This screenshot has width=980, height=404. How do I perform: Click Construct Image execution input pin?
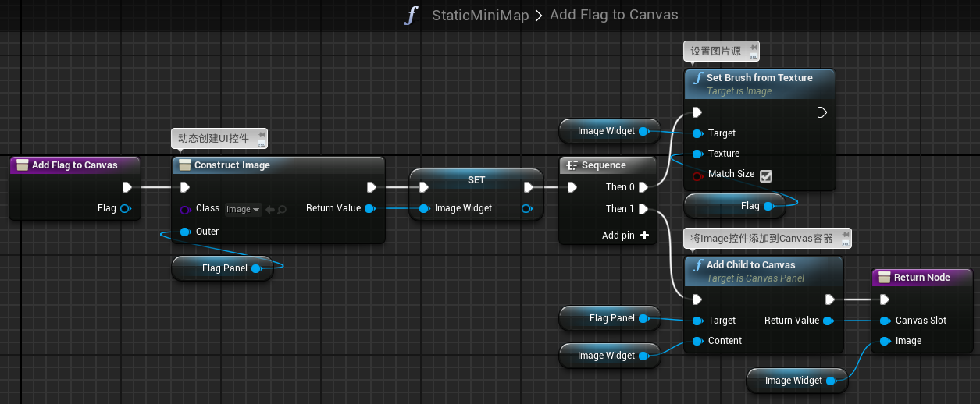(185, 187)
